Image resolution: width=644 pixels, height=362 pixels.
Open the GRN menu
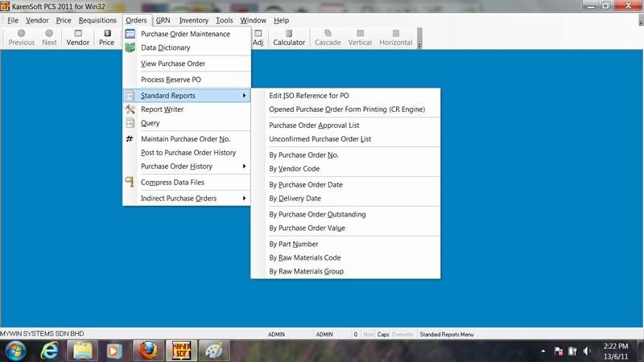pyautogui.click(x=163, y=20)
